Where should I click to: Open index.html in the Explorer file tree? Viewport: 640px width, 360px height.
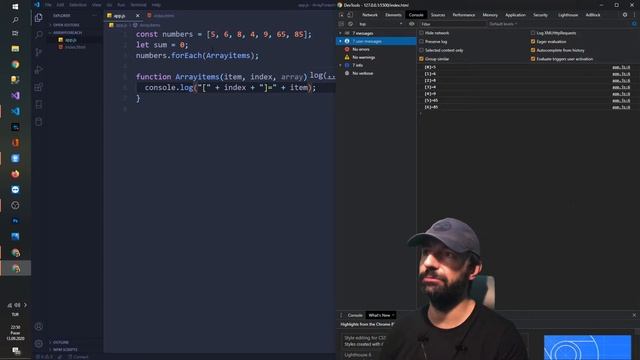pos(76,47)
